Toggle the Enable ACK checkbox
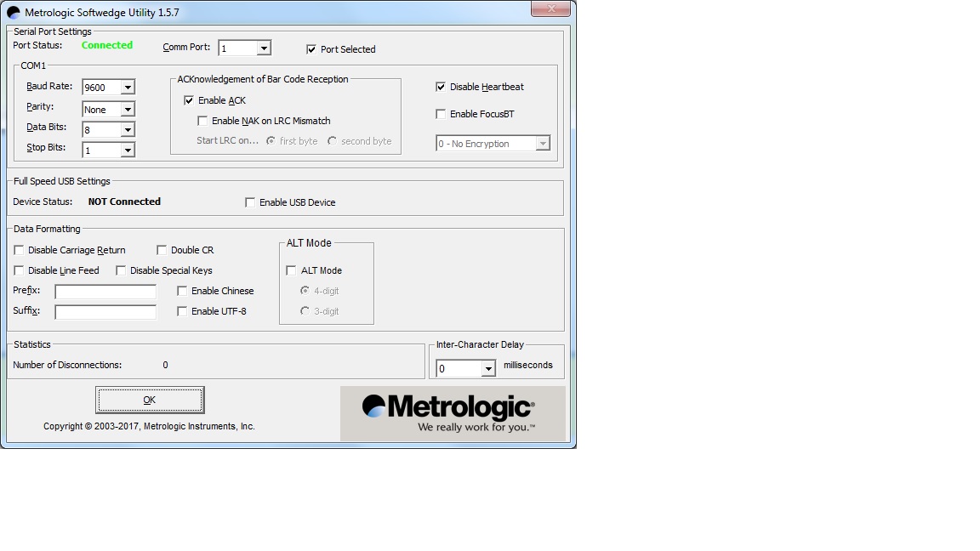 189,100
